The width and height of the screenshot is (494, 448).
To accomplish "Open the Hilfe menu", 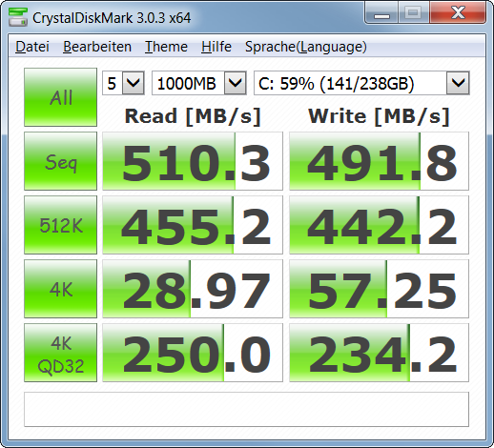I will (x=216, y=47).
